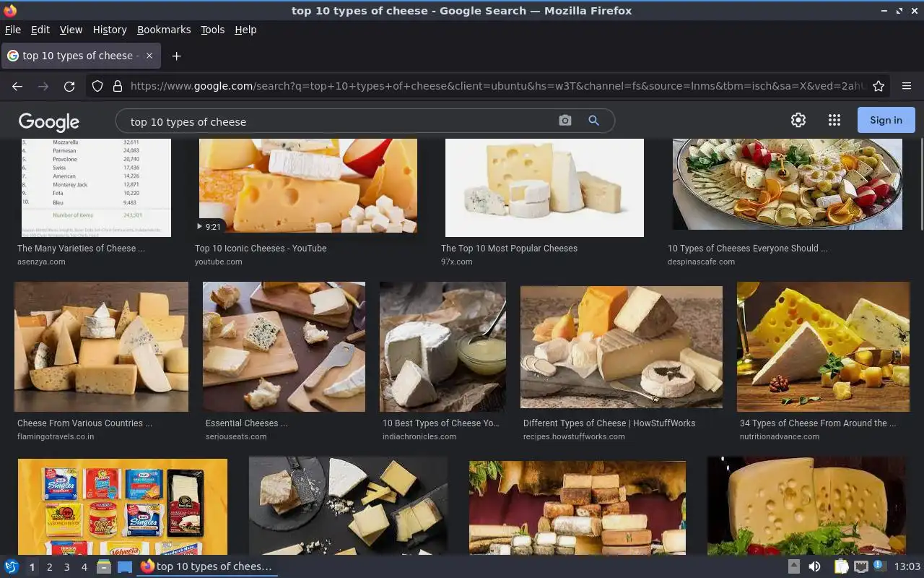This screenshot has height=578, width=924.
Task: Open the Firefox hamburger menu
Action: [907, 86]
